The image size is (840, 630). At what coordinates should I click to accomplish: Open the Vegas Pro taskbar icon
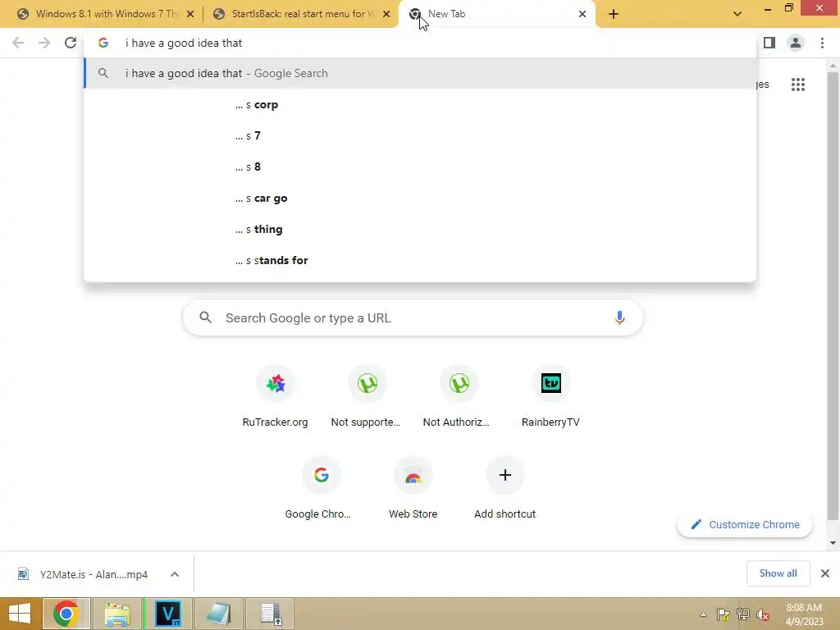tap(167, 614)
